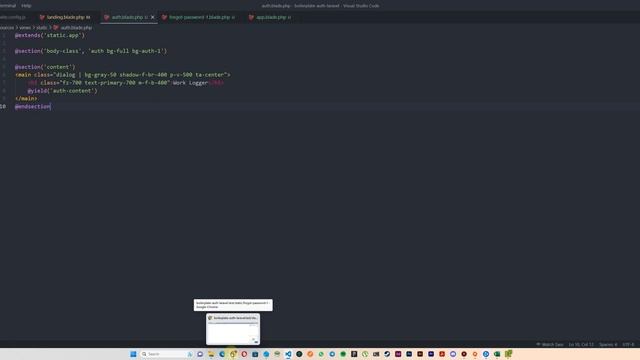Image resolution: width=640 pixels, height=360 pixels.
Task: Click auth.blade.php in the breadcrumb
Action: pyautogui.click(x=73, y=27)
